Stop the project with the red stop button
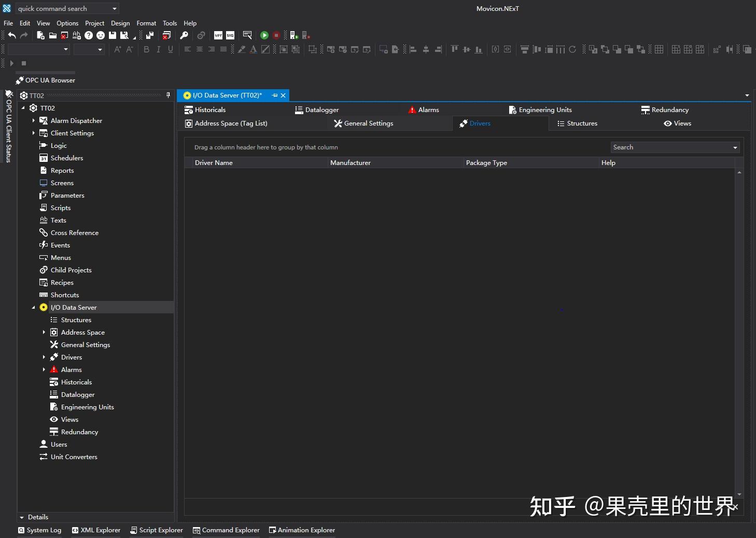The height and width of the screenshot is (538, 756). (276, 35)
